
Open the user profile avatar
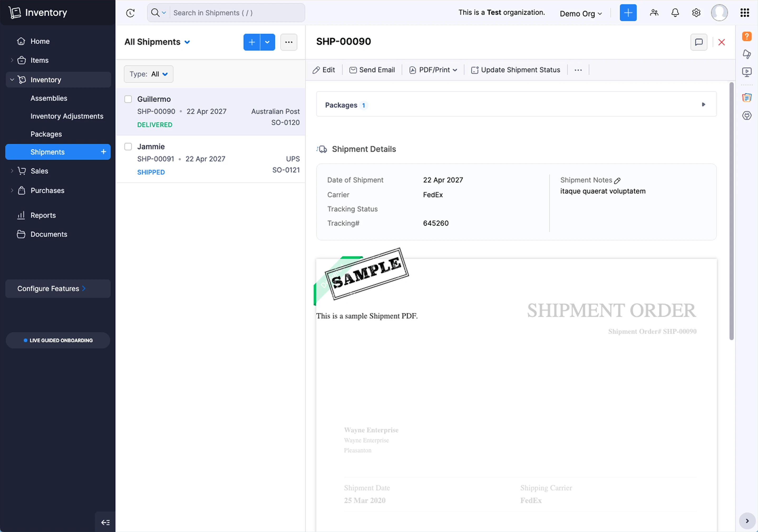click(x=719, y=13)
